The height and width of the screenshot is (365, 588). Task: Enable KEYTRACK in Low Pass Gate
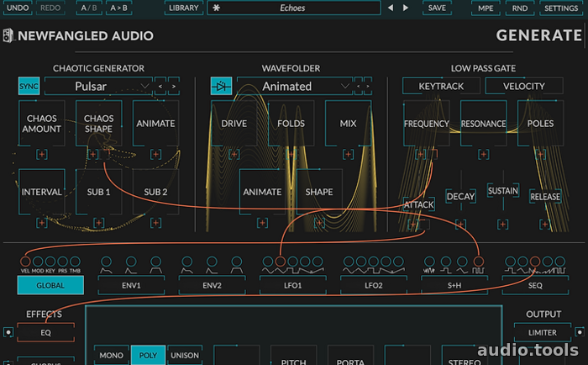click(441, 86)
